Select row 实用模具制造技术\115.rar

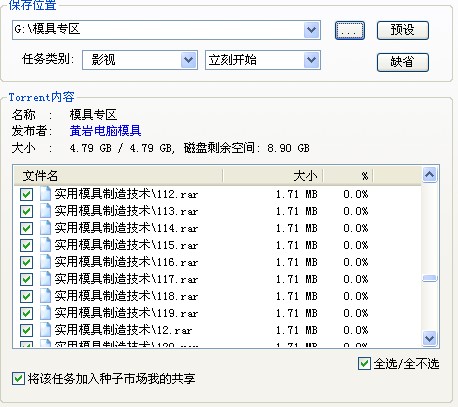point(218,245)
